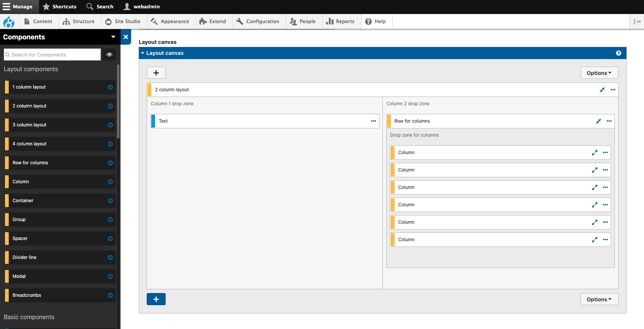The height and width of the screenshot is (329, 644).
Task: Open the webadmin user menu
Action: click(142, 7)
